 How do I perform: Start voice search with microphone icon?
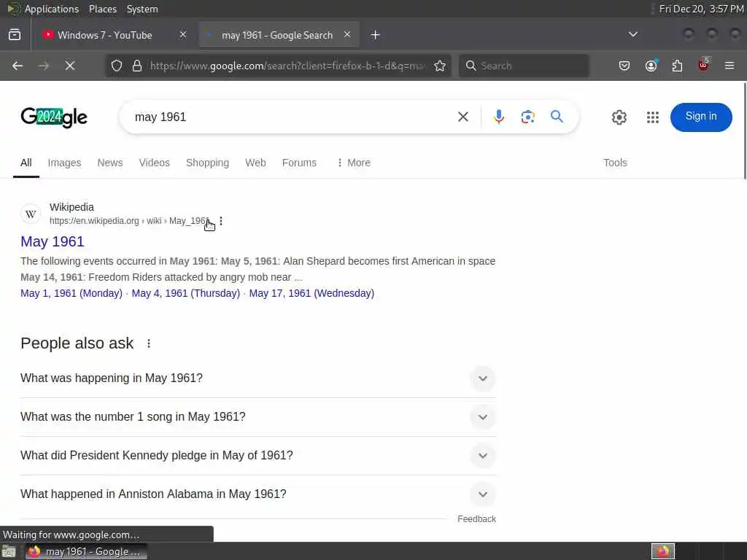point(499,117)
